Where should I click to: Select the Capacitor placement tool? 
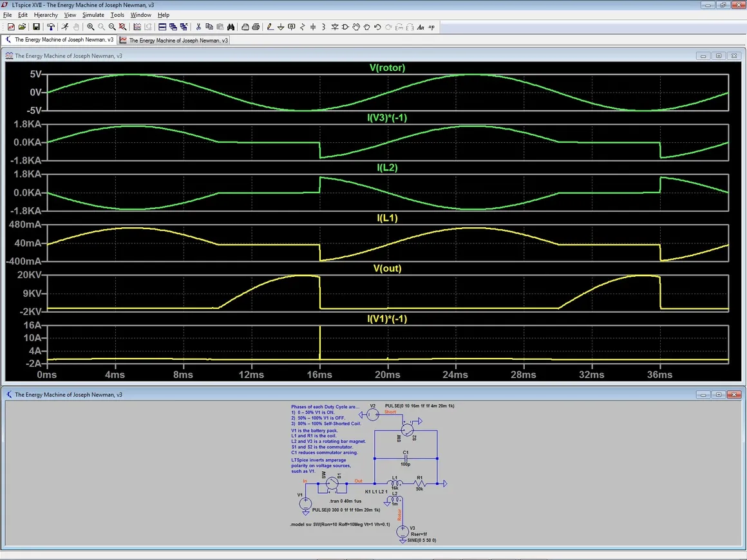pos(313,27)
